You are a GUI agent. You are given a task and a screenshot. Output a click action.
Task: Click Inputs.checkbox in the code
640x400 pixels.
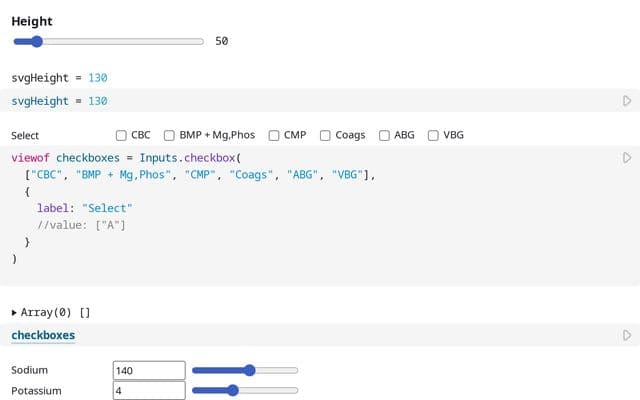point(187,158)
